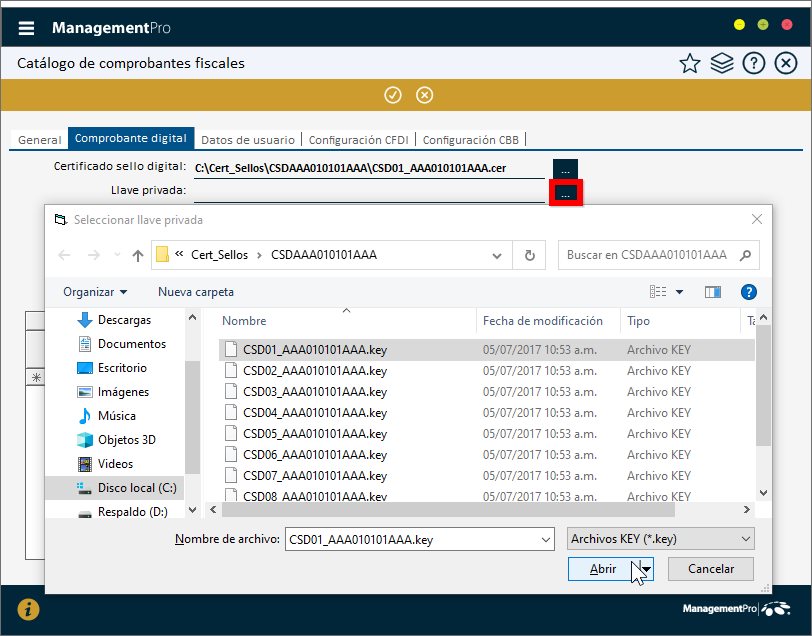
Task: Go up one folder level
Action: coord(137,255)
